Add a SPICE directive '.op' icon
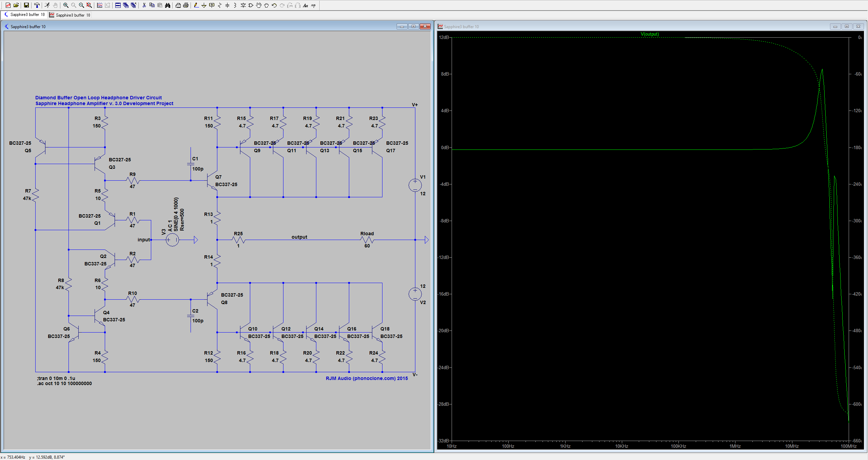 (313, 5)
